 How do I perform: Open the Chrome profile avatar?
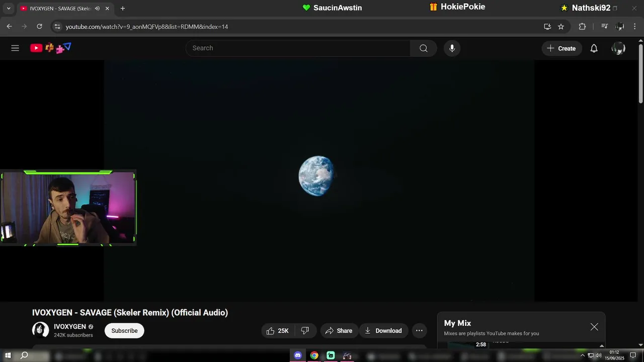coord(620,27)
